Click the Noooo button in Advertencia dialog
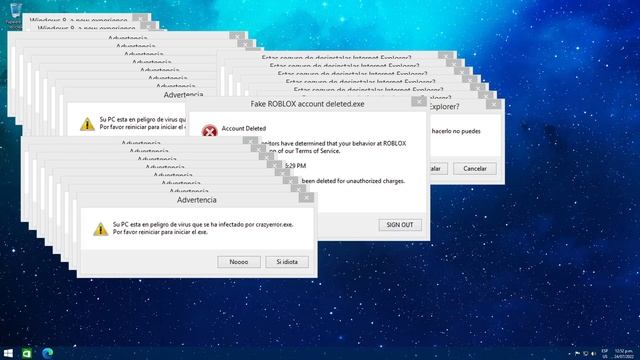Image resolution: width=640 pixels, height=360 pixels. (x=239, y=262)
